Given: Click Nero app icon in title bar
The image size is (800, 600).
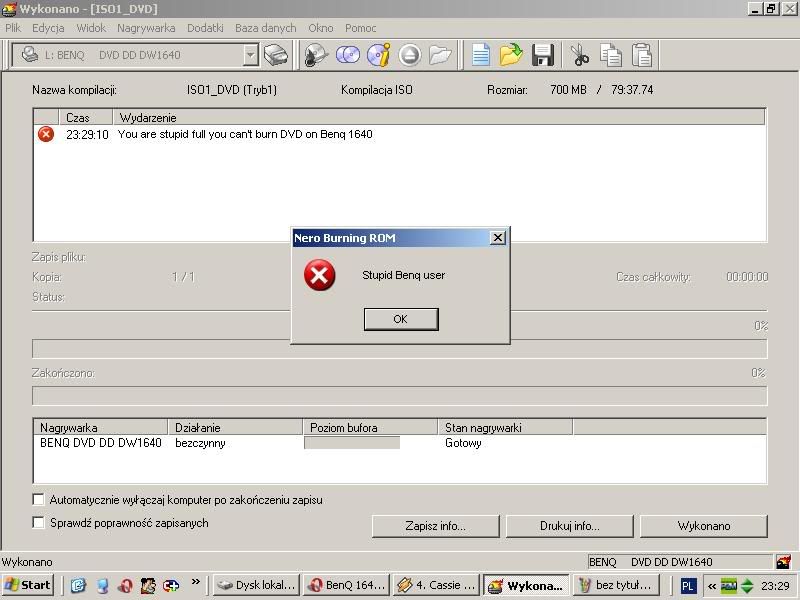Looking at the screenshot, I should click(x=9, y=9).
